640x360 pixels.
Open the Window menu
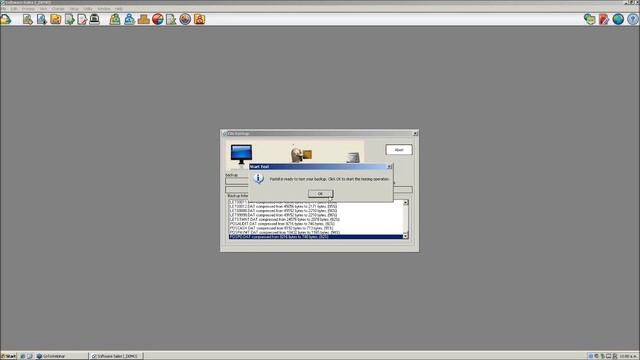[x=104, y=9]
